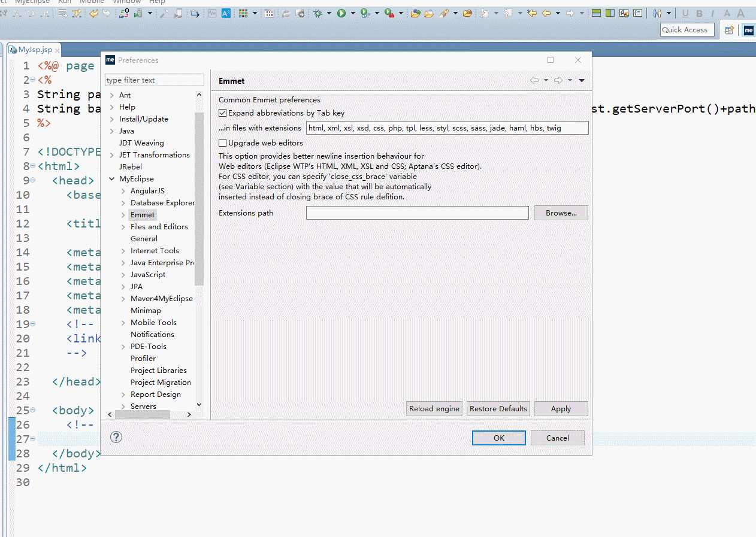Click the tree scrollbar down arrow

[x=199, y=405]
